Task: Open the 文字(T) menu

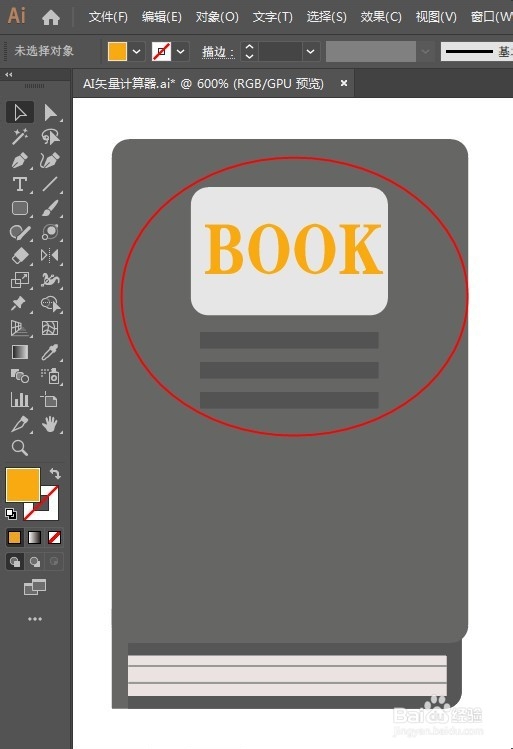Action: pyautogui.click(x=272, y=17)
